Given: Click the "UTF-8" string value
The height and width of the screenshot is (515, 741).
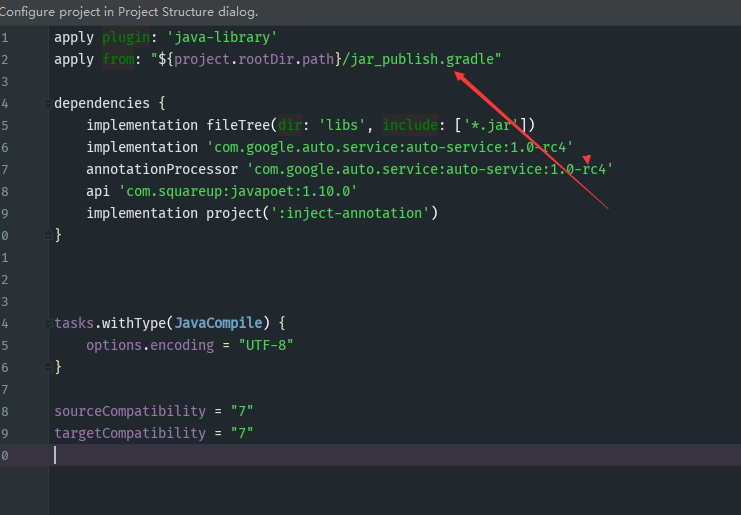Looking at the screenshot, I should (266, 345).
